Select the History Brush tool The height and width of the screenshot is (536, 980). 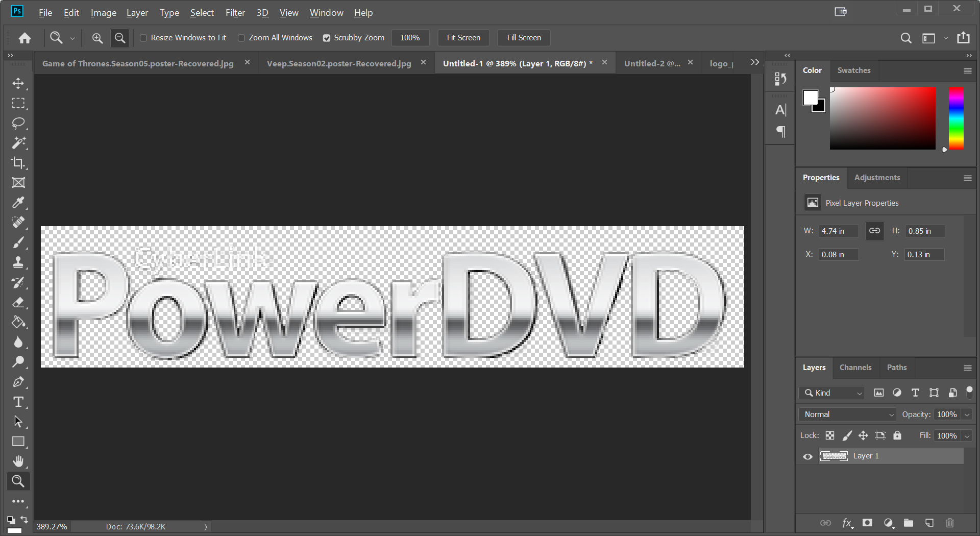tap(18, 282)
